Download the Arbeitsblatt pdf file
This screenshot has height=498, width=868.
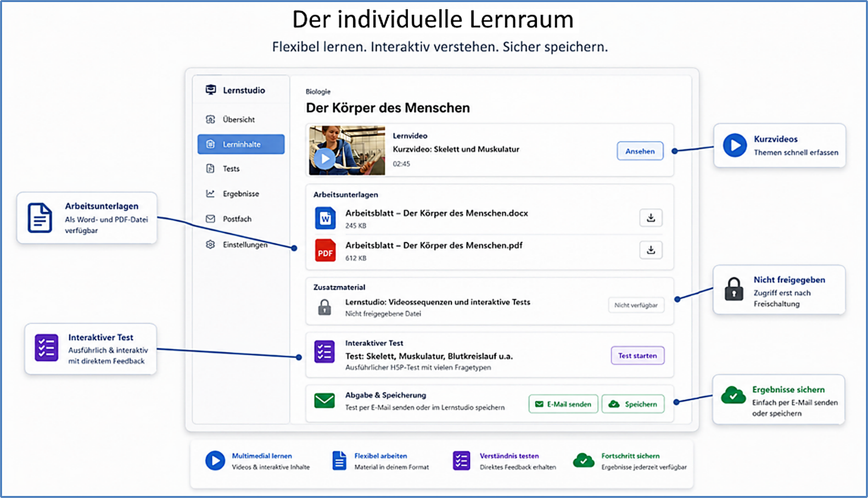[x=651, y=250]
